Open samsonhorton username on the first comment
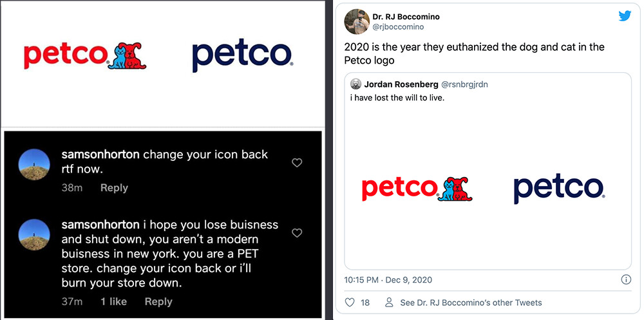 [x=100, y=155]
